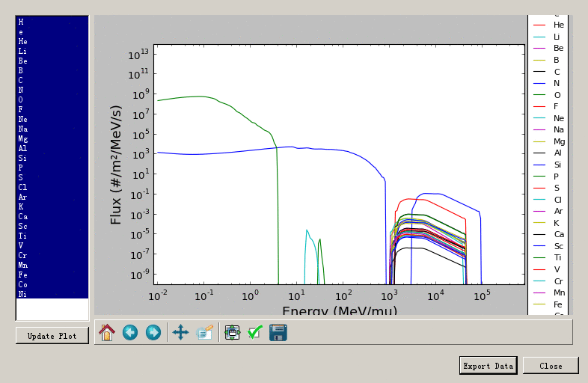Select C in the species list
Screen dimensions: 588x383
pyautogui.click(x=52, y=80)
